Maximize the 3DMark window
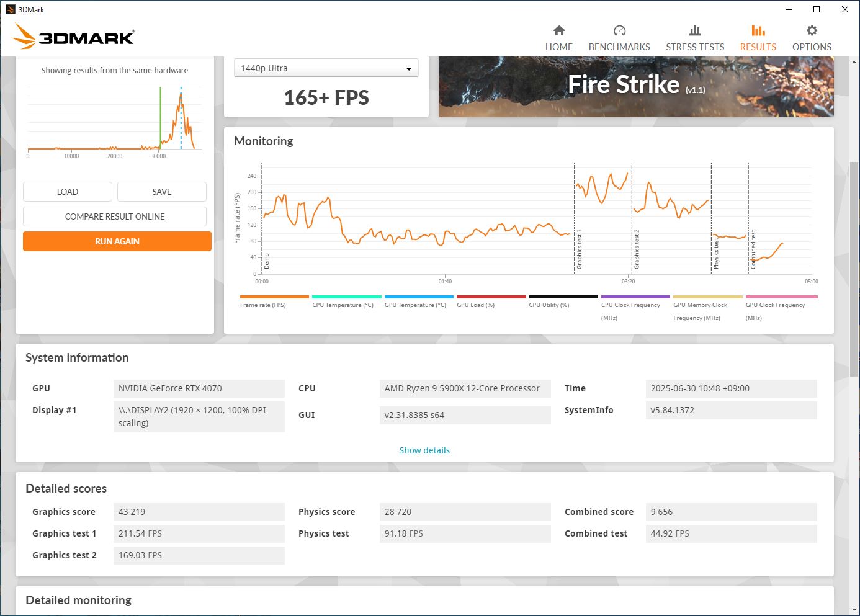860x616 pixels. pyautogui.click(x=817, y=9)
